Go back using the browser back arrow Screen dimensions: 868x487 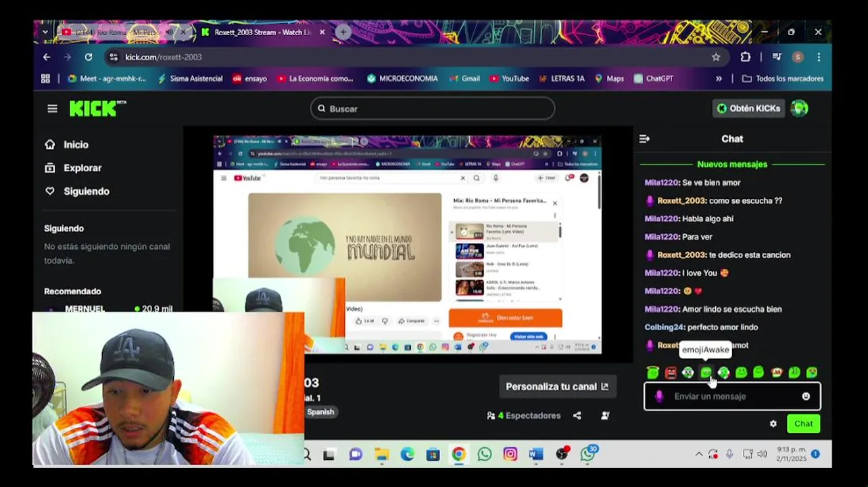pyautogui.click(x=47, y=57)
